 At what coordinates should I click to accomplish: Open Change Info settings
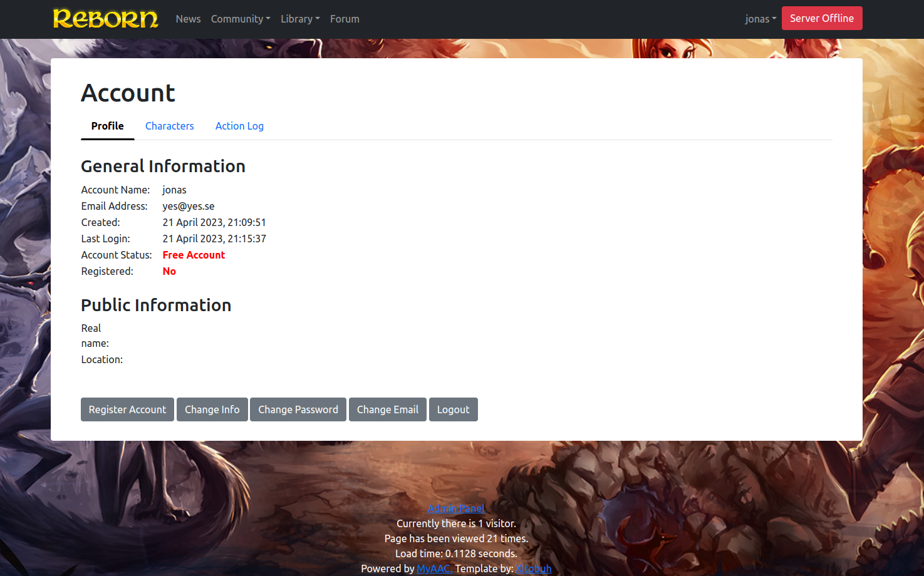click(x=212, y=409)
